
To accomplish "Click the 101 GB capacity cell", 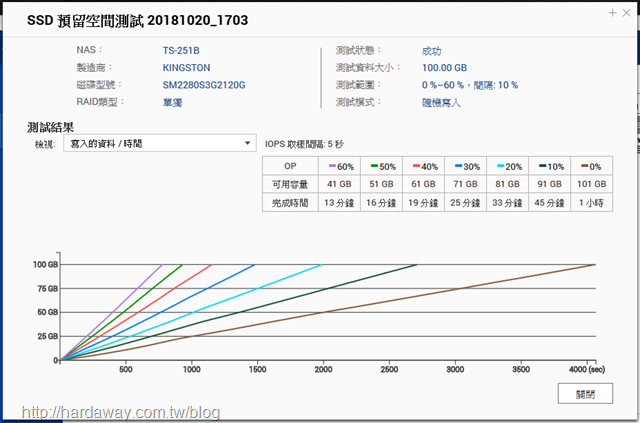I will click(592, 184).
